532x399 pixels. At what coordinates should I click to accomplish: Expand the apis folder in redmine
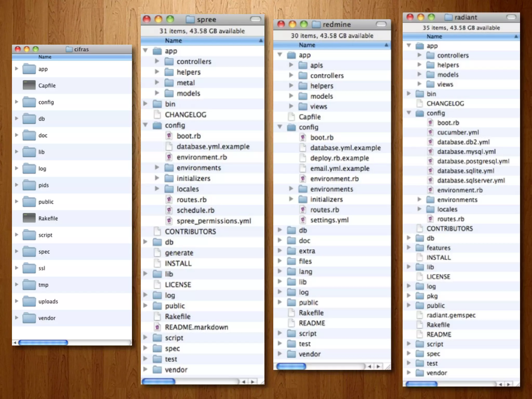pos(291,65)
